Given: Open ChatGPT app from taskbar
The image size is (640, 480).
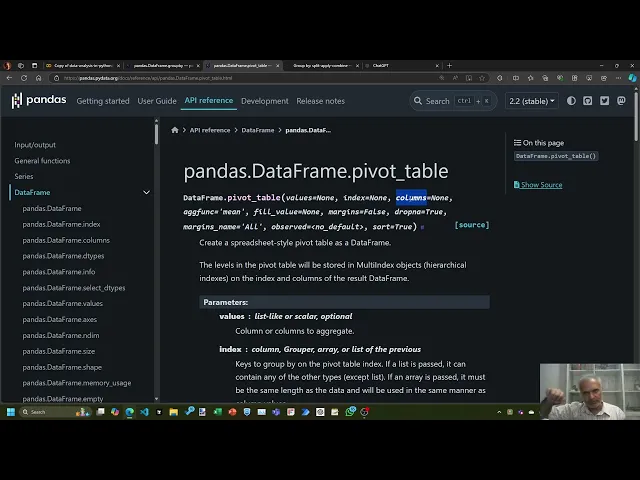Looking at the screenshot, I should tap(320, 412).
